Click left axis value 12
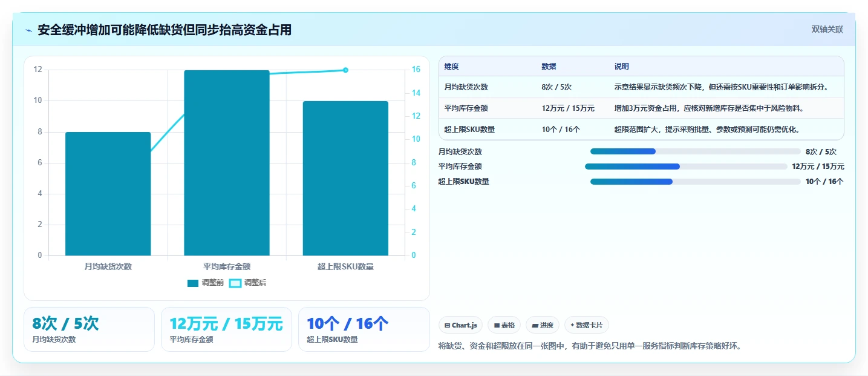 pos(38,69)
